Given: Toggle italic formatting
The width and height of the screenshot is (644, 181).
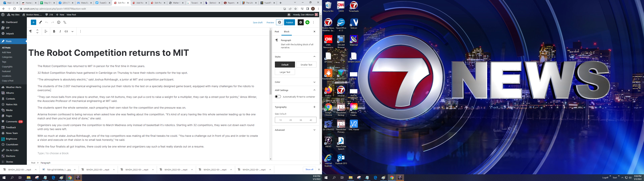Looking at the screenshot, I should [60, 32].
